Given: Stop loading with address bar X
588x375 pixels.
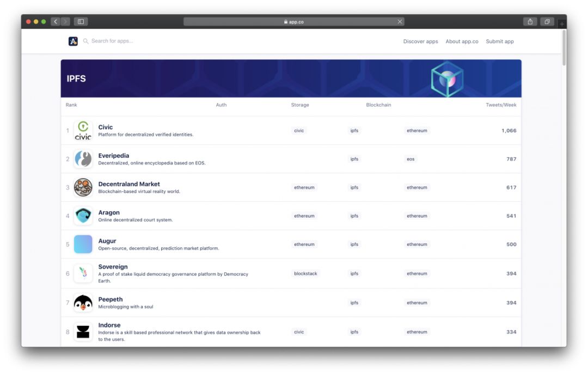Looking at the screenshot, I should [400, 21].
